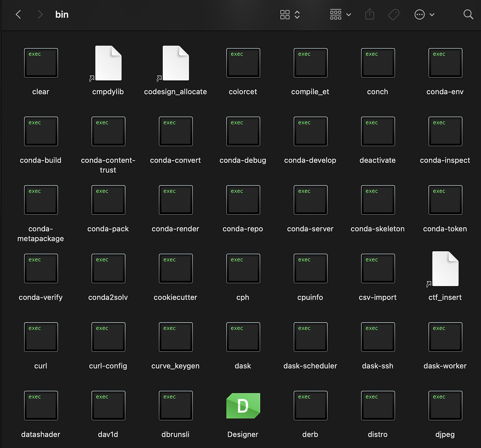Click the Share toolbar icon

(369, 14)
